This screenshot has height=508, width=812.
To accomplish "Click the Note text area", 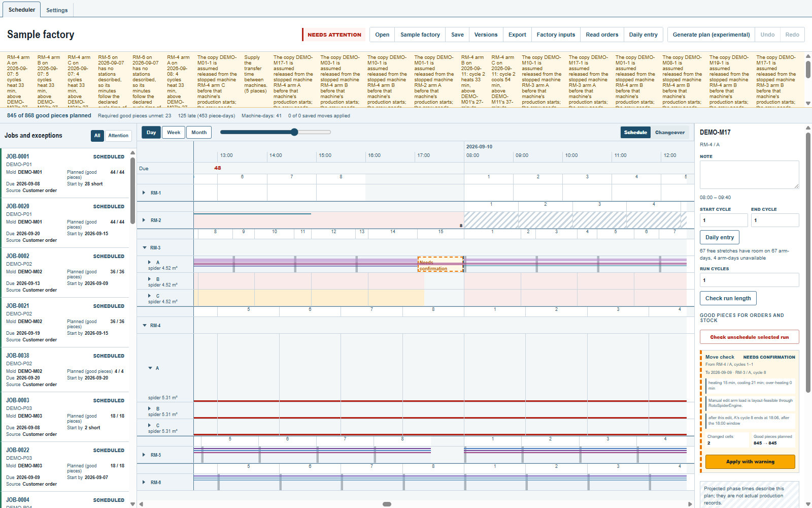I will pyautogui.click(x=750, y=175).
